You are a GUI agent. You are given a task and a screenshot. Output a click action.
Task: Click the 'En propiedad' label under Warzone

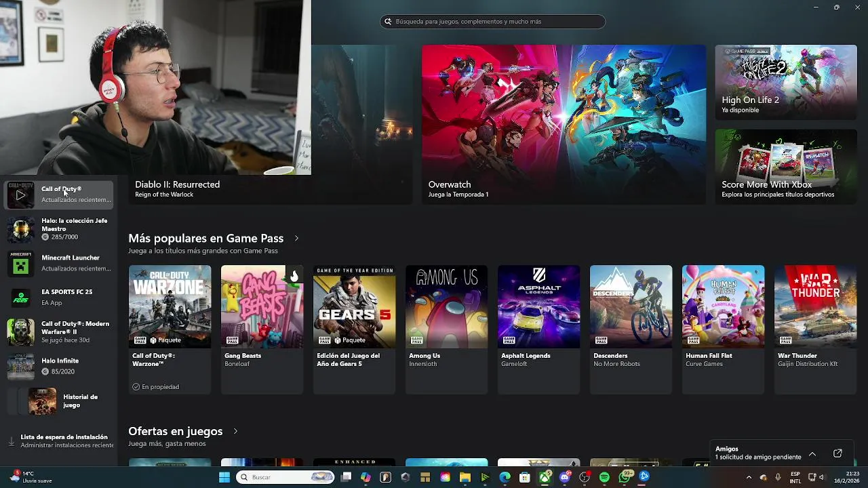click(x=161, y=387)
